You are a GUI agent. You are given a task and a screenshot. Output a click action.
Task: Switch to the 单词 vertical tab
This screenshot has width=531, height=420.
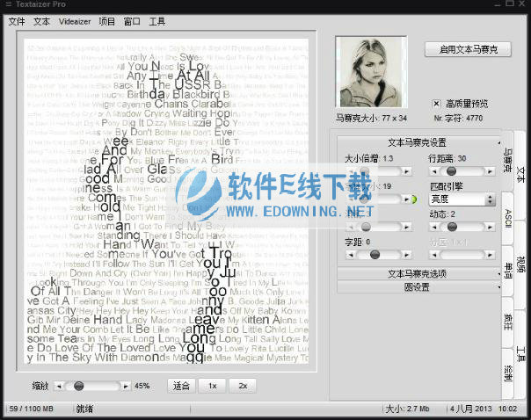[x=507, y=271]
